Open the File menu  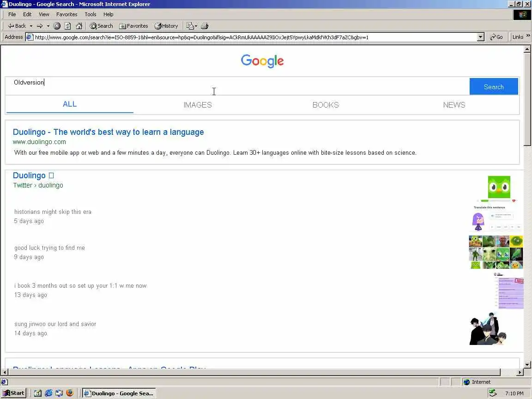coord(12,14)
